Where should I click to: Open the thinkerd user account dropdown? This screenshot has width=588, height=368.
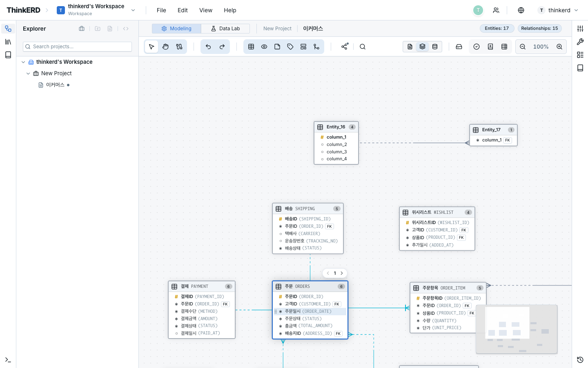click(559, 10)
